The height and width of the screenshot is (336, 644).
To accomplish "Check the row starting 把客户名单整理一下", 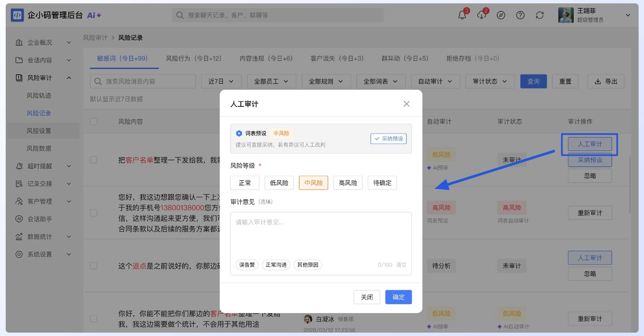I will tap(94, 160).
